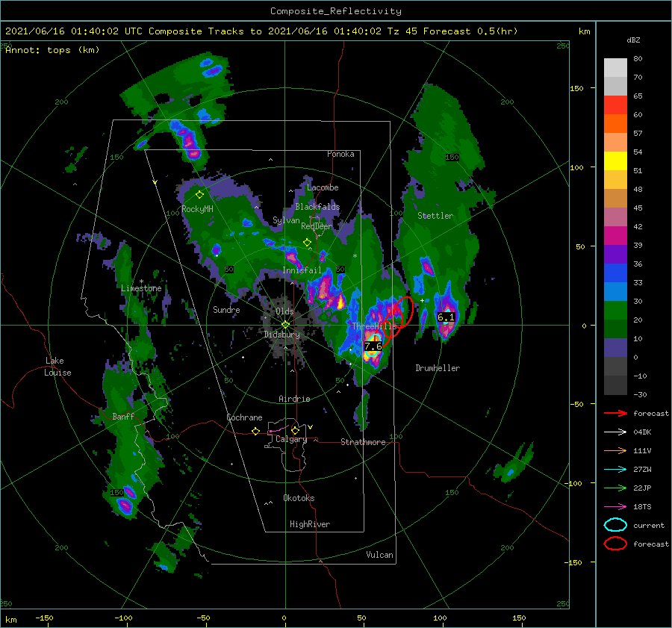The image size is (672, 628).
Task: Click the Drumheller city label
Action: [438, 368]
